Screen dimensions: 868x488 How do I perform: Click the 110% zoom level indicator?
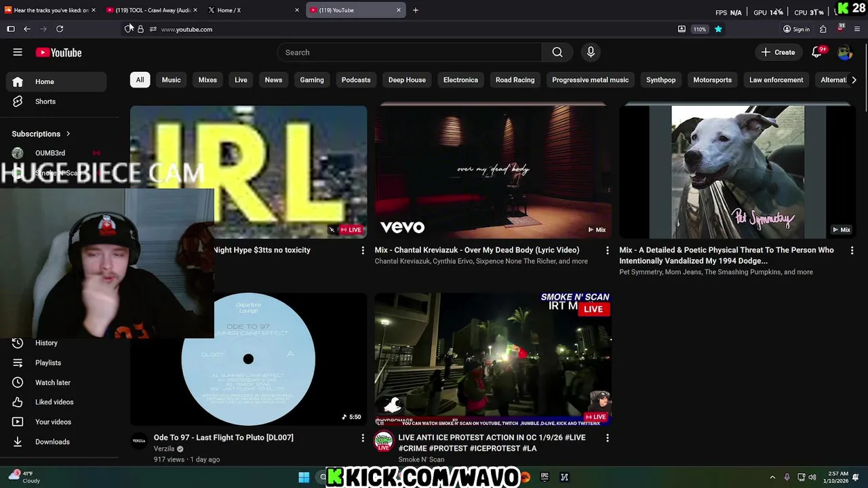click(x=700, y=29)
